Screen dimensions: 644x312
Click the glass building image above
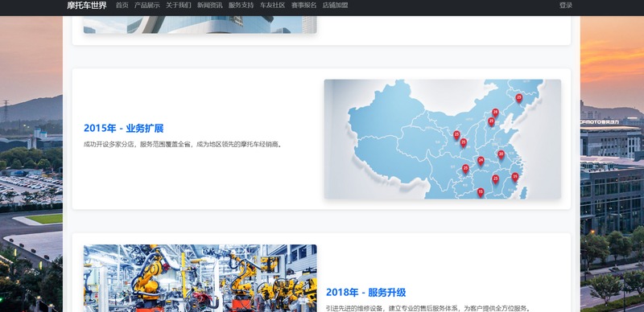[200, 25]
